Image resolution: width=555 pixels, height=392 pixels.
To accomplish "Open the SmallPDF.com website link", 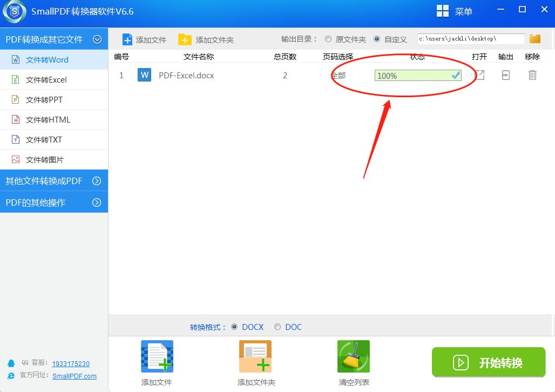I will 75,376.
